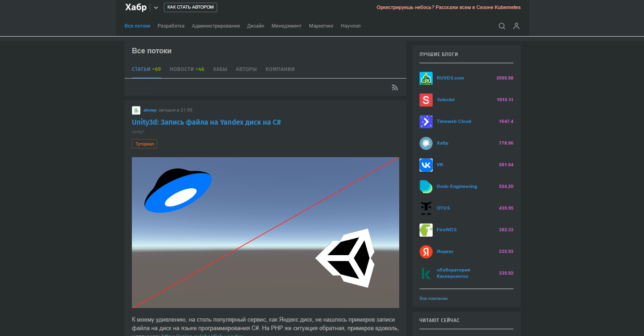Select the Все потоки menu item
Image resolution: width=644 pixels, height=336 pixels.
137,26
